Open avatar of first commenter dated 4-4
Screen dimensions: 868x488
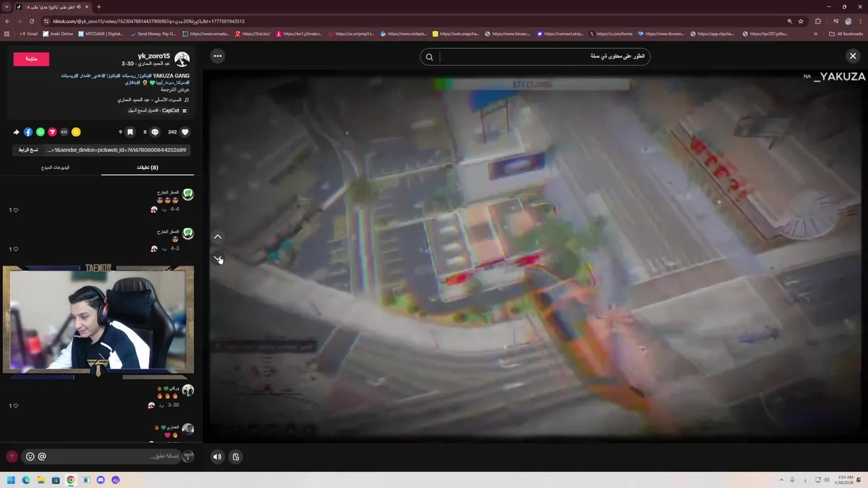click(188, 195)
